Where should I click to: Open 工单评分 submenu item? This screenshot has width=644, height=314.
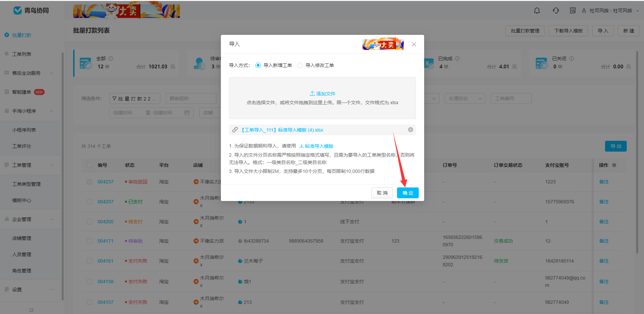[22, 146]
